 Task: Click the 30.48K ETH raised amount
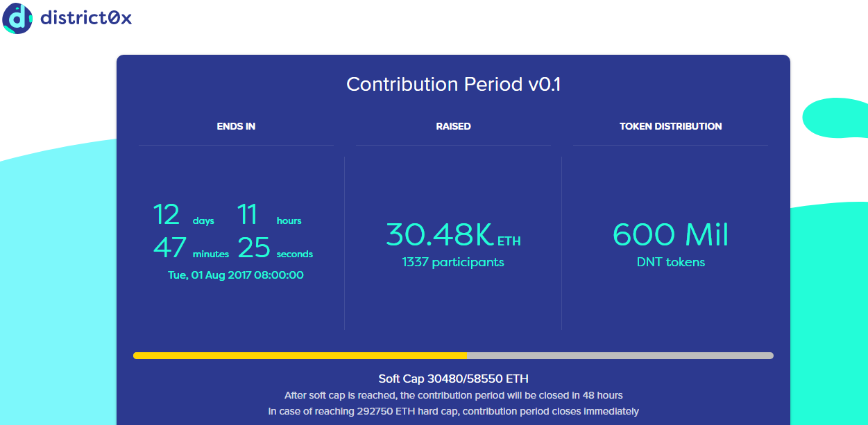click(453, 235)
